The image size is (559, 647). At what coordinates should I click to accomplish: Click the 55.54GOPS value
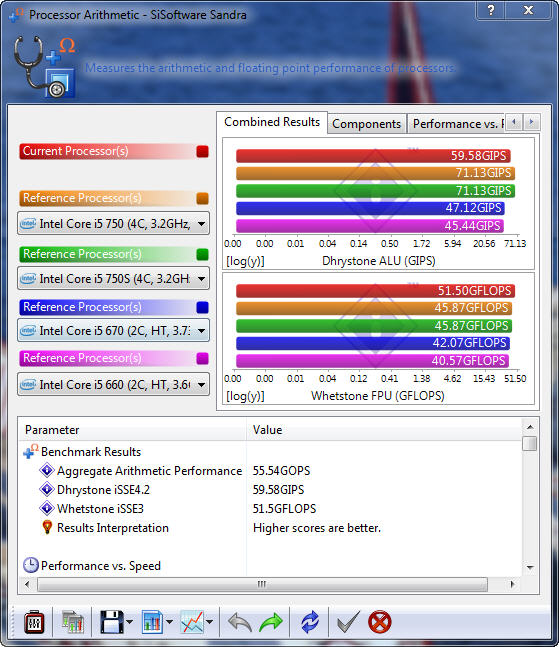click(x=281, y=470)
